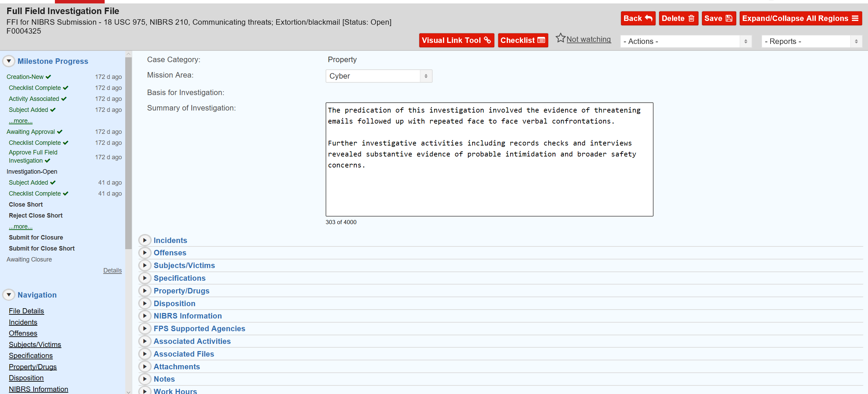Expand the Incidents region
The width and height of the screenshot is (868, 394).
click(x=145, y=240)
